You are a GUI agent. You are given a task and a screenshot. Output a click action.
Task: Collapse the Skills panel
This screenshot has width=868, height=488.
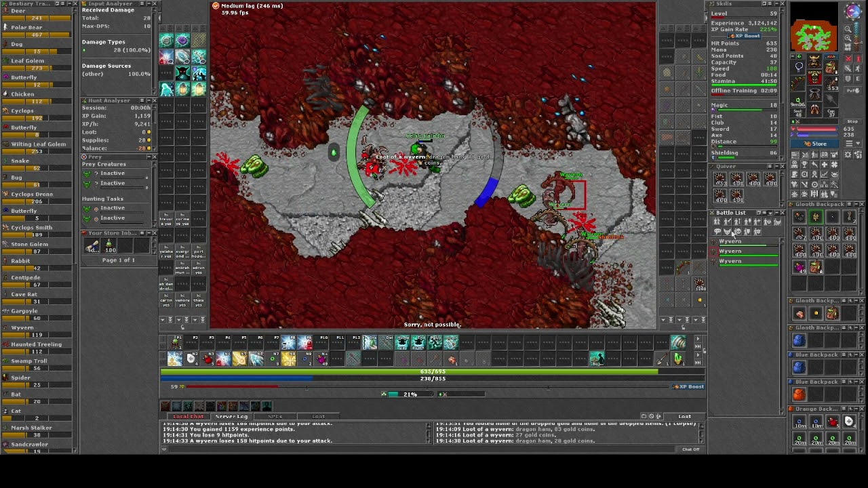[777, 3]
